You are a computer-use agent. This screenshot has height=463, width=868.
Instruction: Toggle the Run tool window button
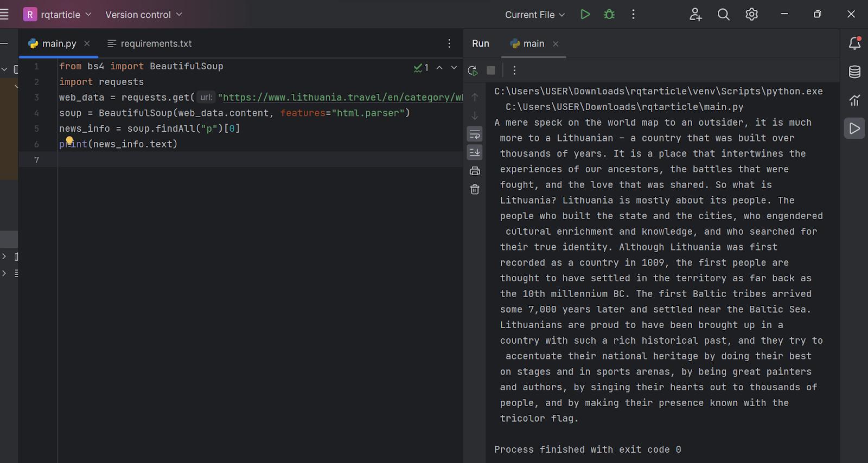[854, 128]
